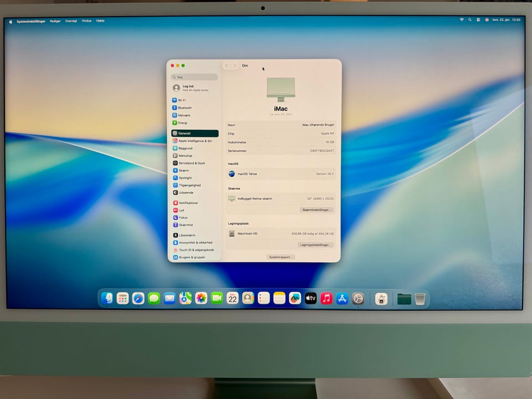Open the Trash in the Dock

click(x=420, y=299)
